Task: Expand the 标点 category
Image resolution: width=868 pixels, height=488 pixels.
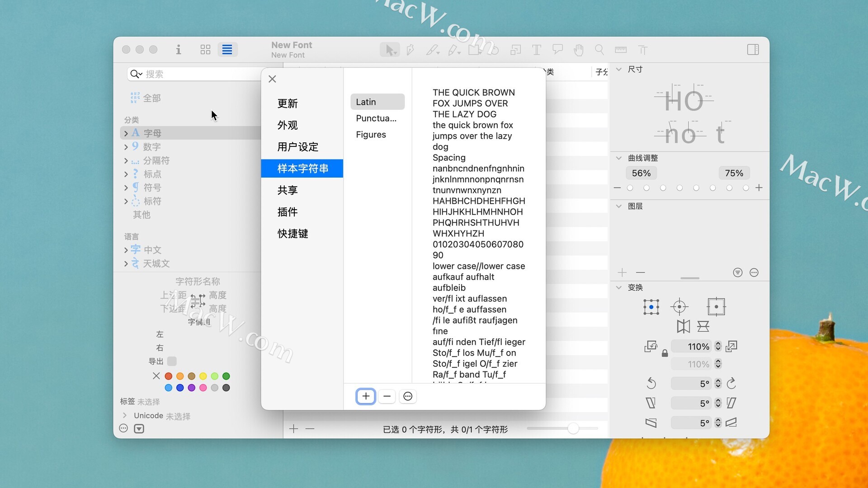Action: tap(126, 174)
